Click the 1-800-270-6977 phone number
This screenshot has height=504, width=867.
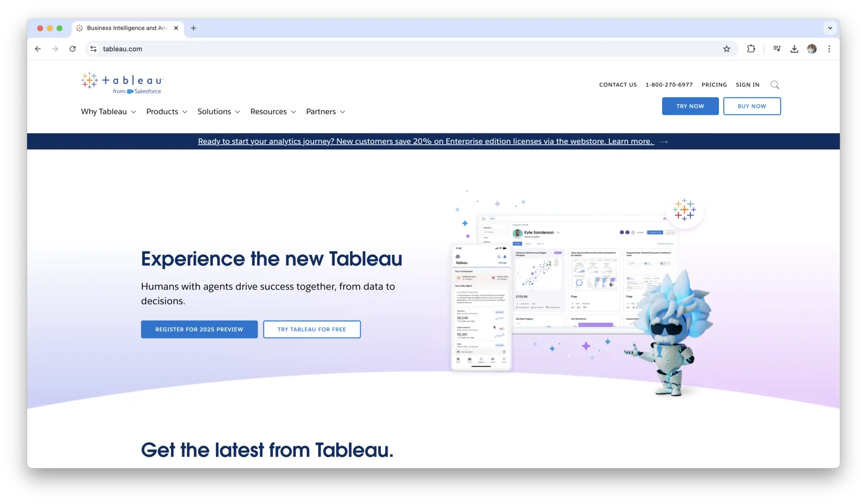point(669,85)
